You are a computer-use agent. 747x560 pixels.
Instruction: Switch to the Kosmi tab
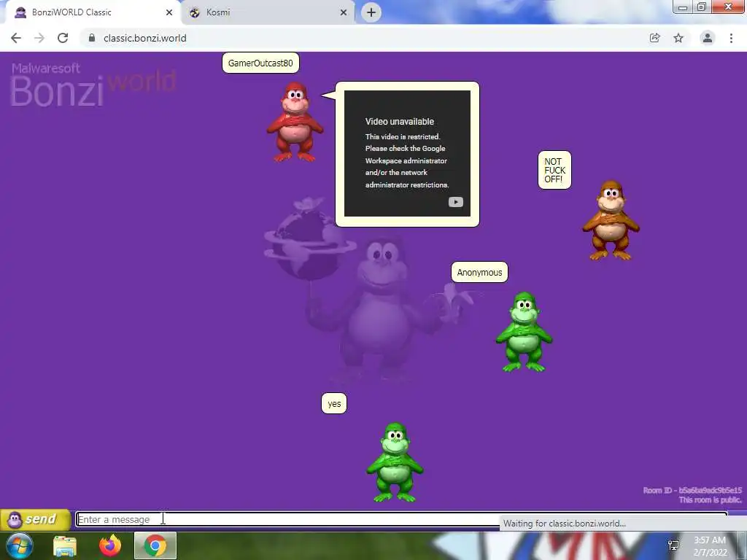(x=268, y=12)
